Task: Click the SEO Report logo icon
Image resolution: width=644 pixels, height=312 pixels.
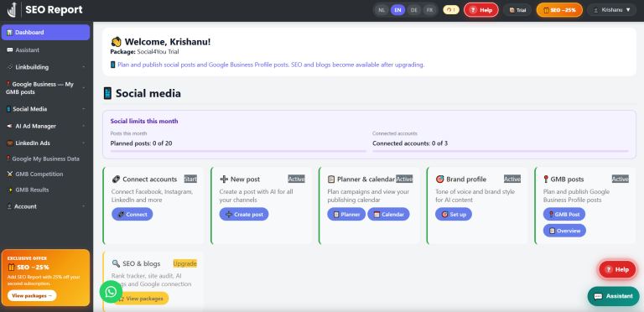Action: [x=12, y=9]
